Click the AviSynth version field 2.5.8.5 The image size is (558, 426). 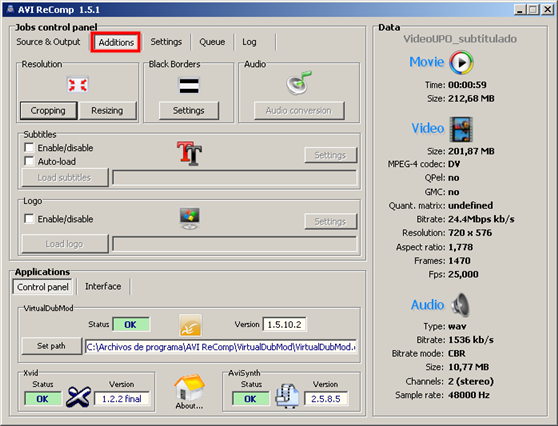click(326, 399)
